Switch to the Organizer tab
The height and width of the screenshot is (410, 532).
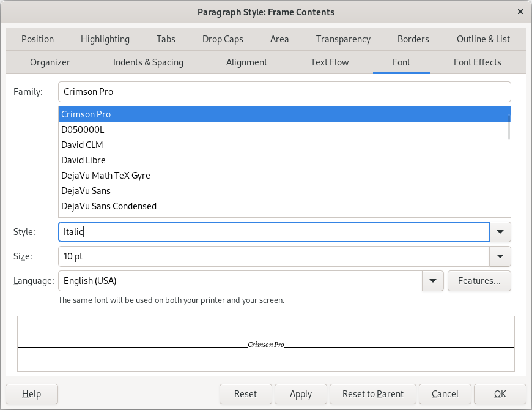click(50, 62)
